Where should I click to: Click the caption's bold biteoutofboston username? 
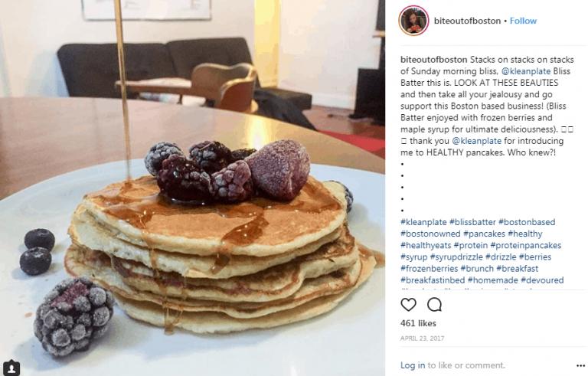click(434, 60)
